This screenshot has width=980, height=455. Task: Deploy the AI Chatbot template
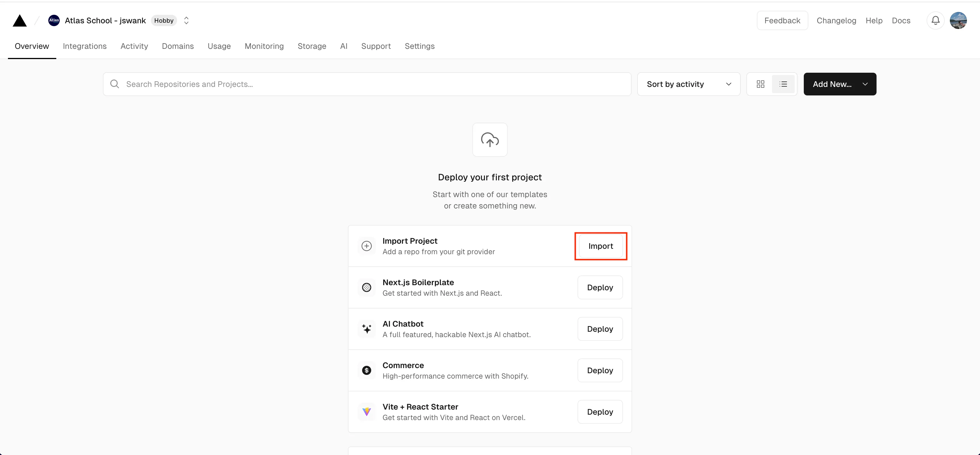pyautogui.click(x=600, y=329)
